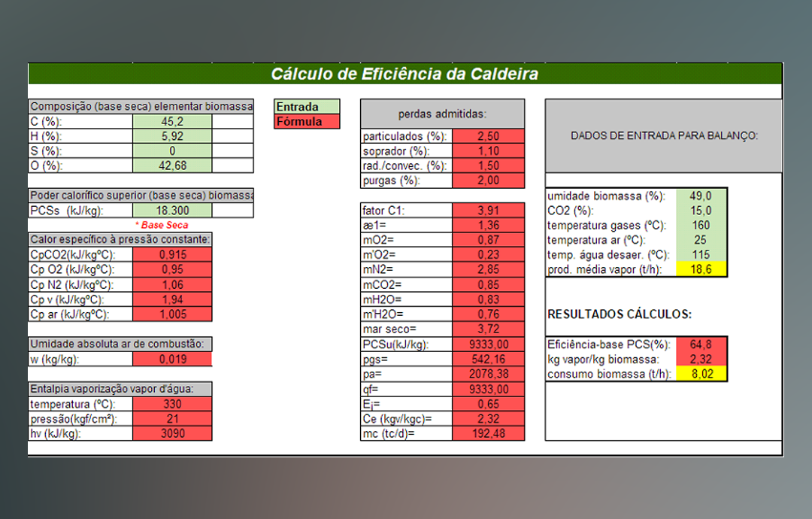Click the CO2 (%) value 15,0 cell

click(x=701, y=211)
